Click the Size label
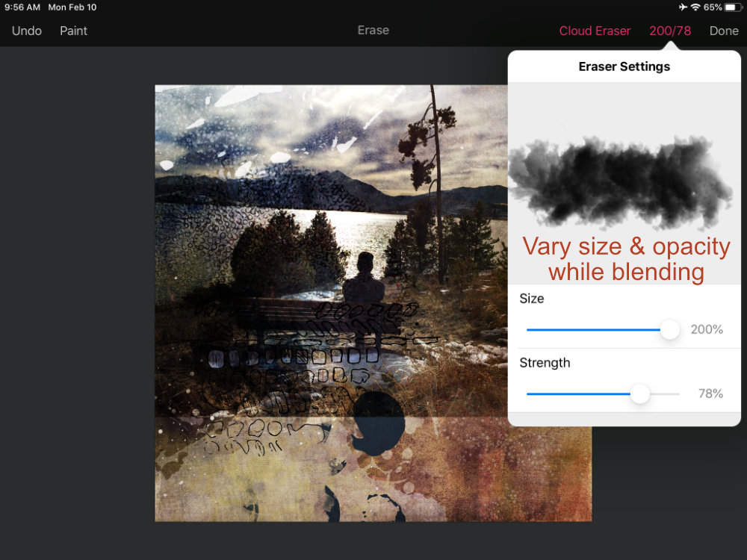Screen dimensions: 747x560 point(532,299)
